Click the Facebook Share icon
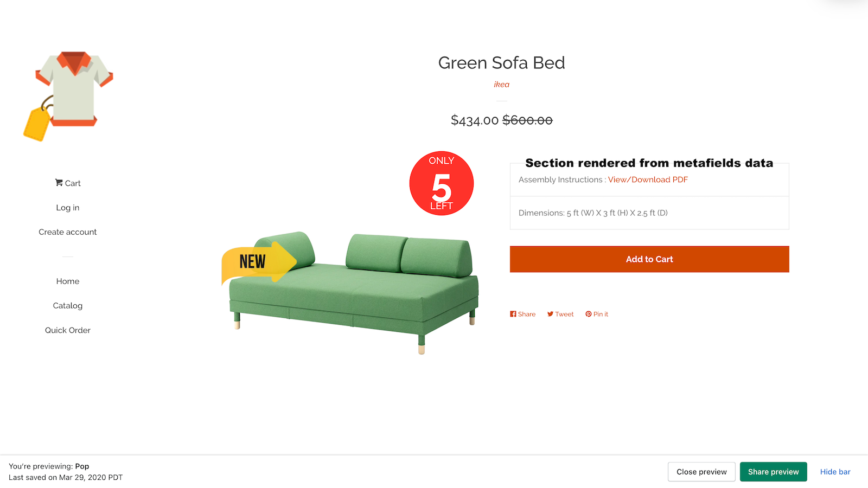The width and height of the screenshot is (868, 488). [x=513, y=314]
